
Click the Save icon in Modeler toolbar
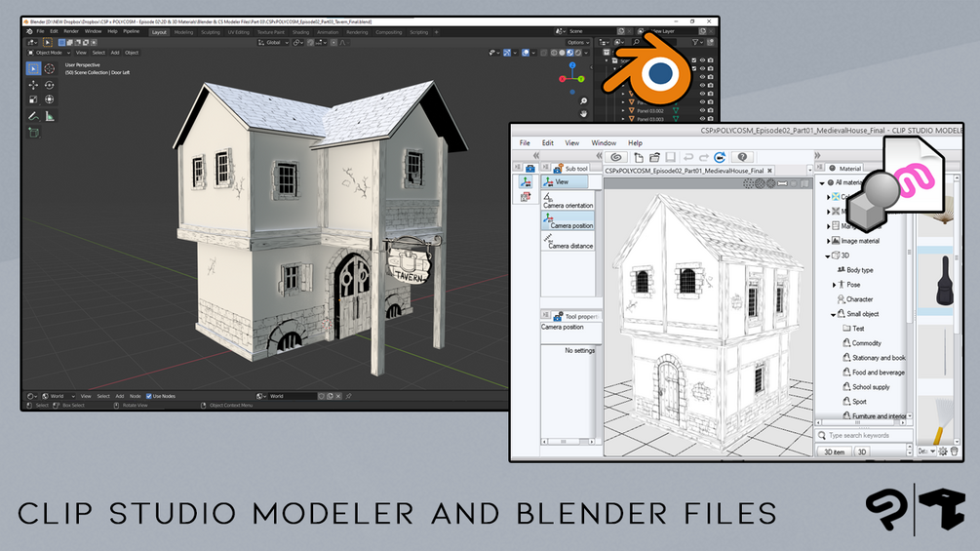click(671, 157)
